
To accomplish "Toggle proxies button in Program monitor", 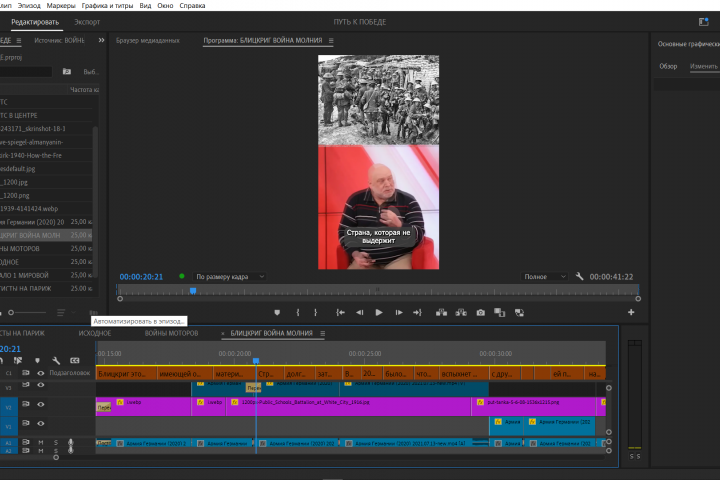I will pyautogui.click(x=519, y=312).
